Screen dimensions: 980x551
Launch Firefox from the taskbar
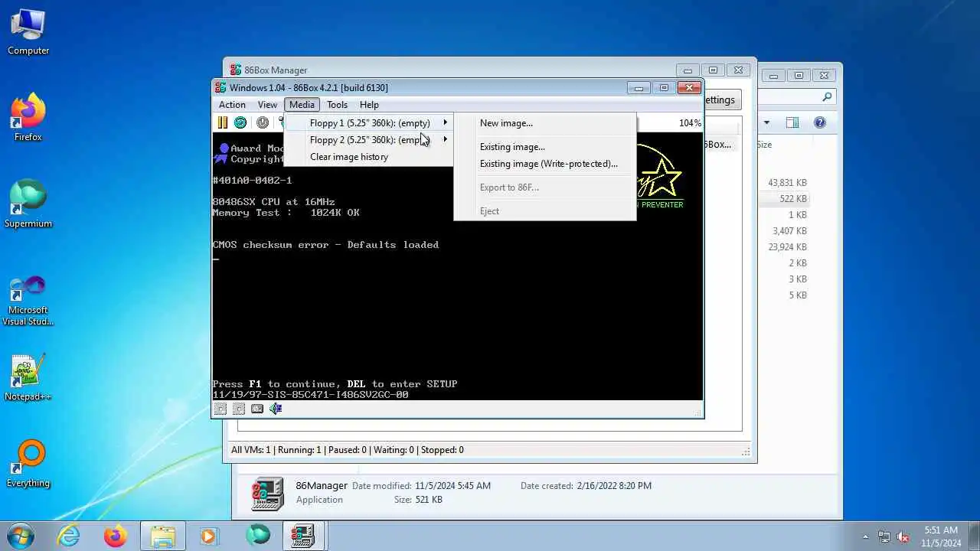[116, 536]
